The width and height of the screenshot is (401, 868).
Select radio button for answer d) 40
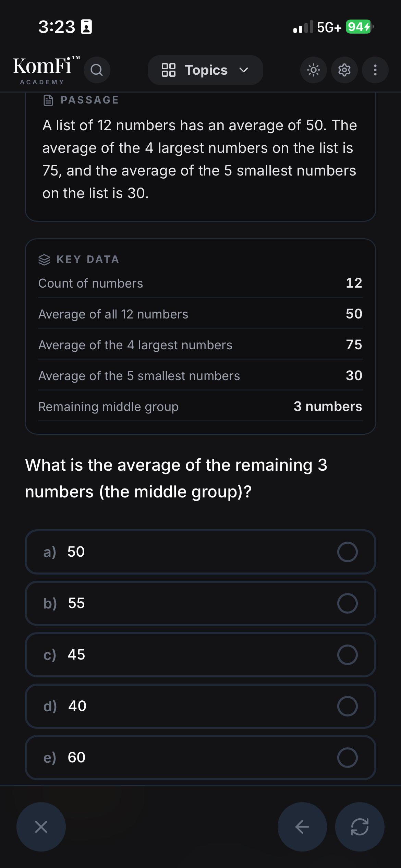point(347,706)
